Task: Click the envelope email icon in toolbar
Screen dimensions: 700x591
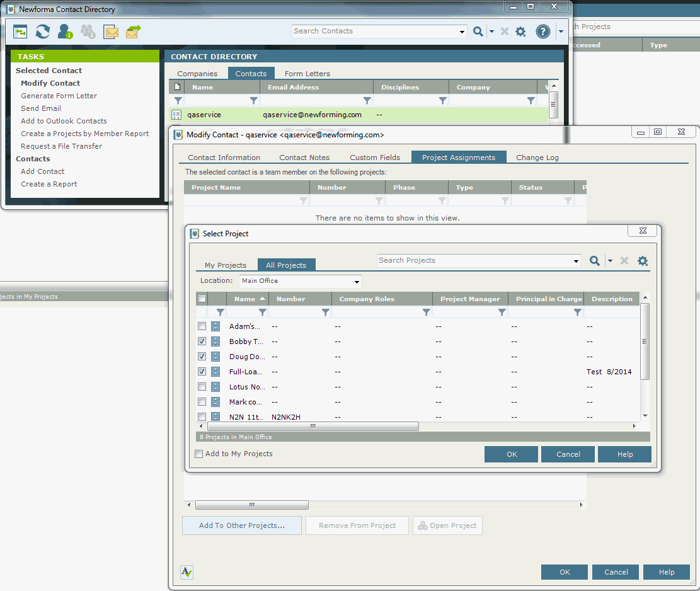Action: (111, 32)
